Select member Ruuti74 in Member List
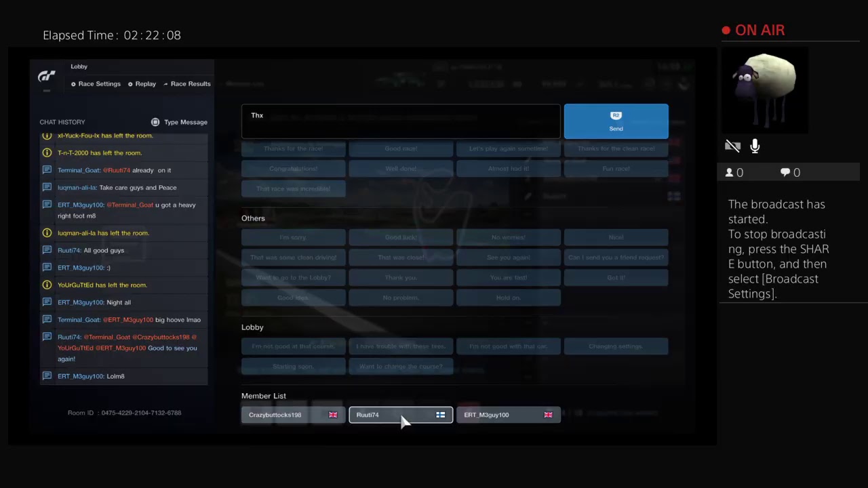 [401, 415]
